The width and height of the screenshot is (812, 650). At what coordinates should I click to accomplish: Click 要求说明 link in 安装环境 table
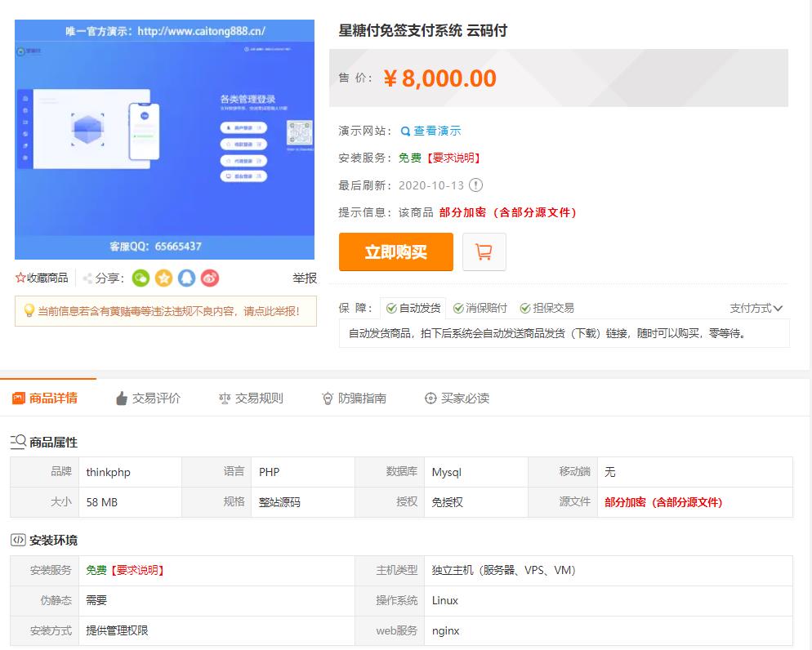[138, 570]
